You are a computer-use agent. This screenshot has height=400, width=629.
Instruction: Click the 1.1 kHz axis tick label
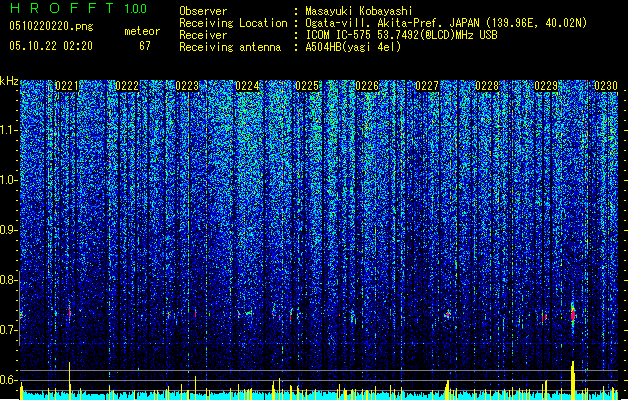9,130
